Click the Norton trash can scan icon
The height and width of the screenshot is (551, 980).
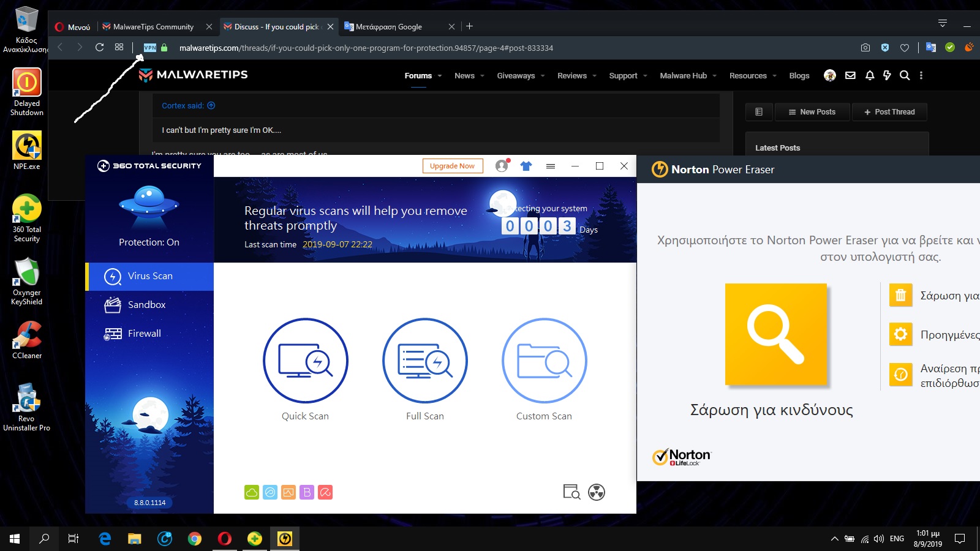[900, 296]
